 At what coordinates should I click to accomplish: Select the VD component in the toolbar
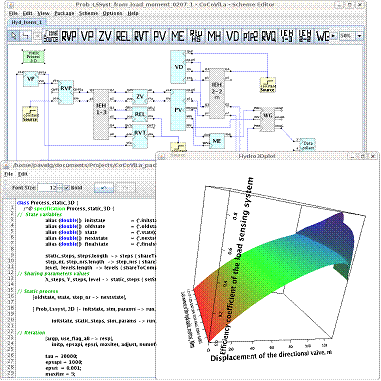[x=232, y=36]
